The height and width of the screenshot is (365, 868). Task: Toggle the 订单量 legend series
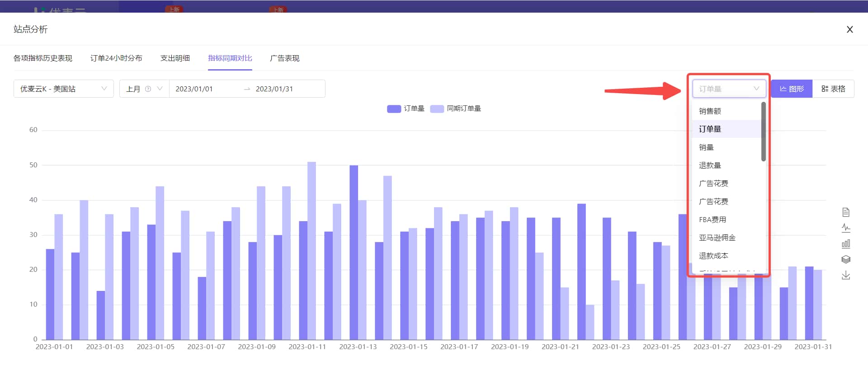(x=406, y=109)
